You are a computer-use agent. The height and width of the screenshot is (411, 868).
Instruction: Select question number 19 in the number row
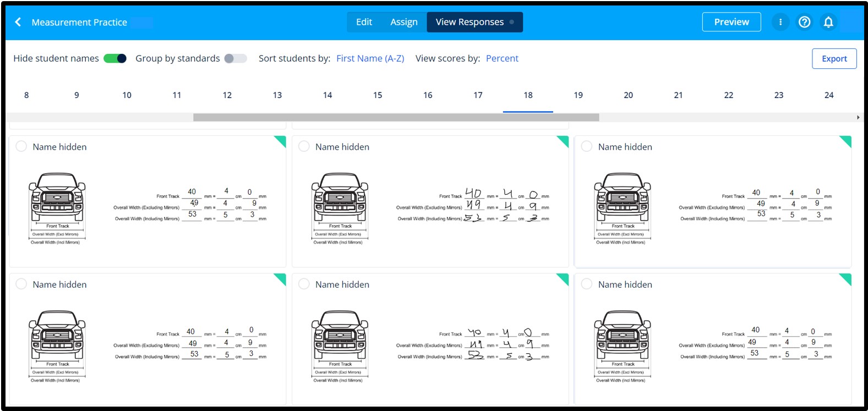click(578, 95)
